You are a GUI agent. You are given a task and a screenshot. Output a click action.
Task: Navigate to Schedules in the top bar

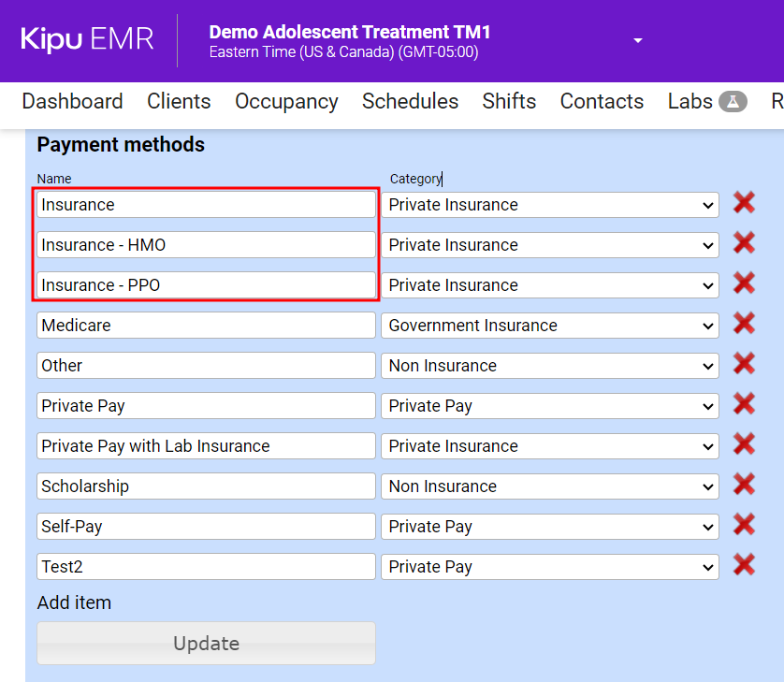pos(410,102)
